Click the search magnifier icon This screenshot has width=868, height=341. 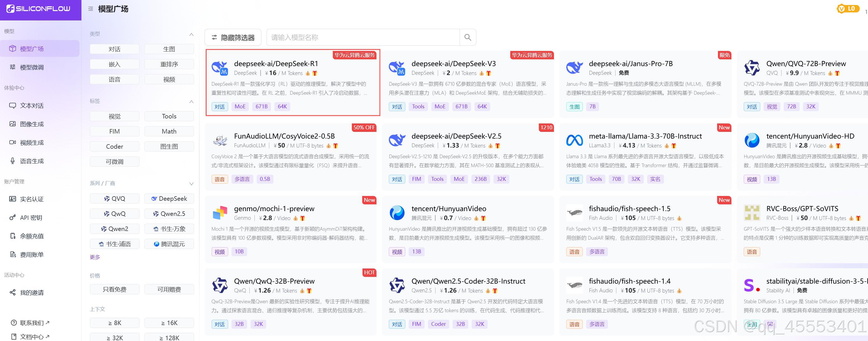pyautogui.click(x=467, y=38)
